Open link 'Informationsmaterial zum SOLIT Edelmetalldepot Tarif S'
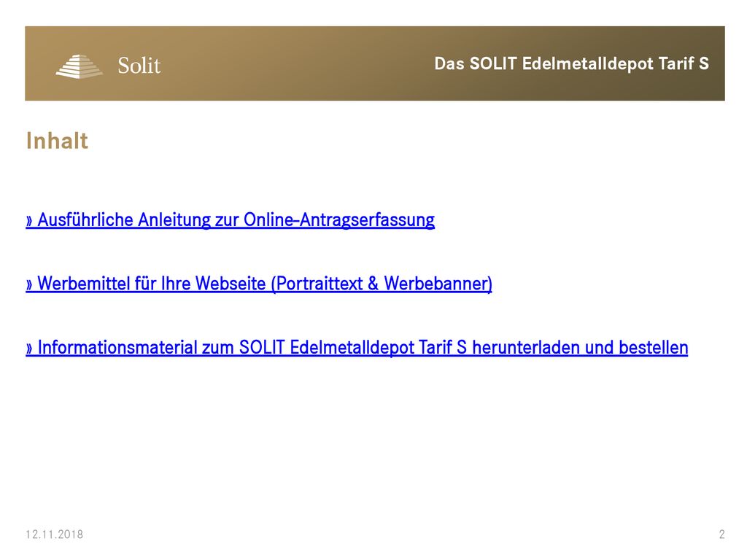The width and height of the screenshot is (747, 560). (357, 348)
